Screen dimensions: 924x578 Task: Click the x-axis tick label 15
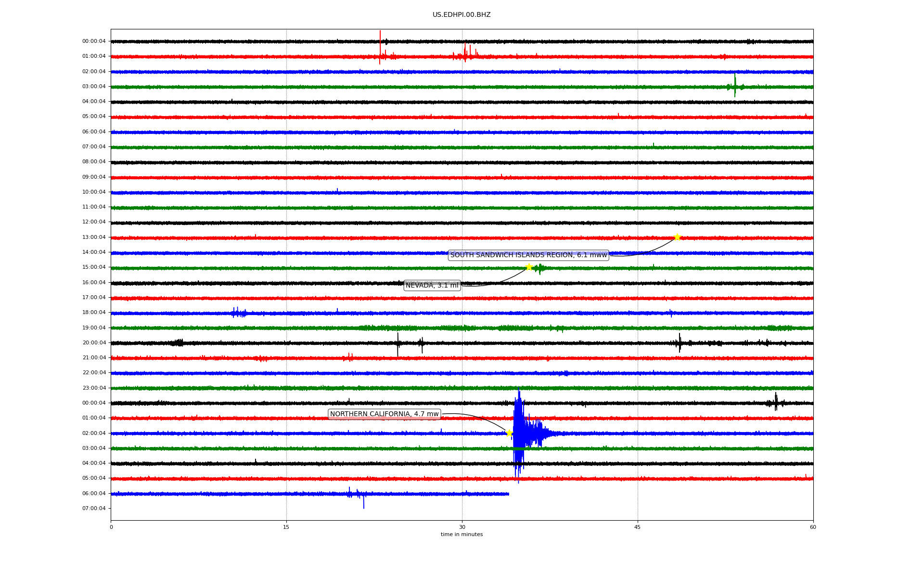tap(286, 527)
